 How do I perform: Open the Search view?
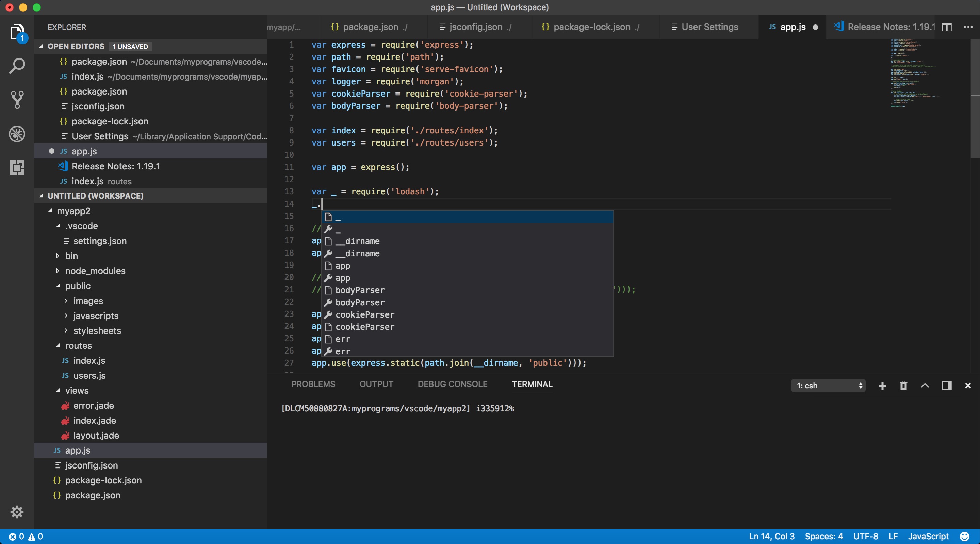[x=17, y=66]
